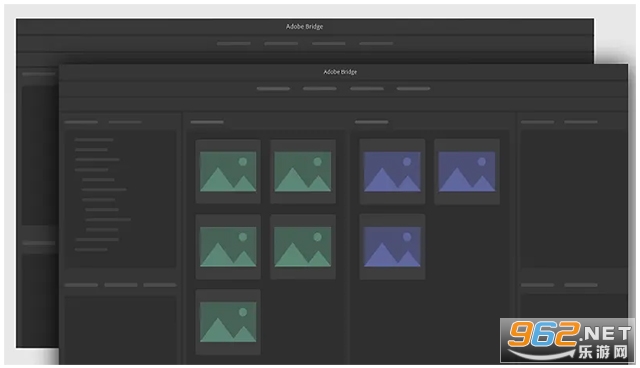This screenshot has height=368, width=640.
Task: Switch to the first tab of the upper-left folder panel
Action: (81, 122)
